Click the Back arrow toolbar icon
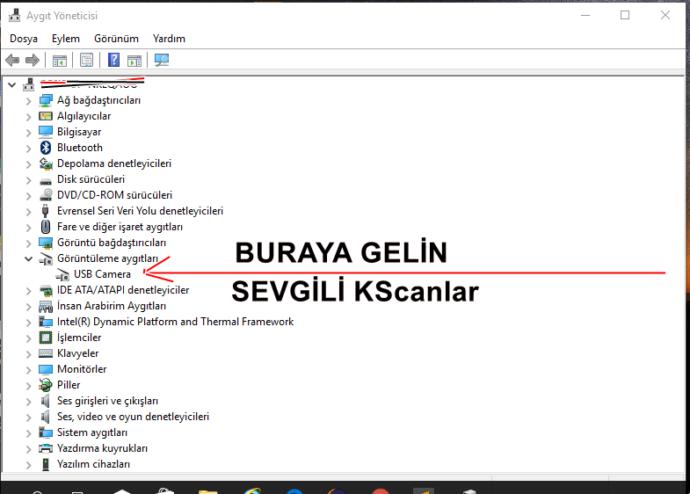690x494 pixels. pos(12,60)
